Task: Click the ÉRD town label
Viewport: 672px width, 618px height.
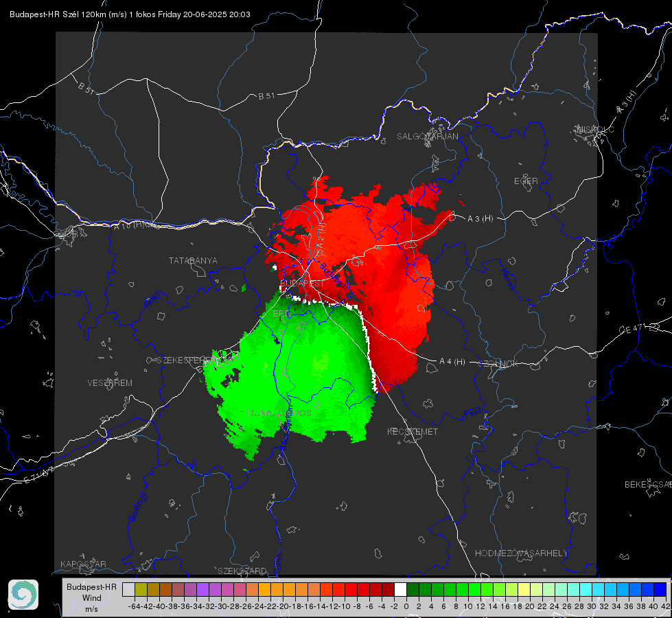Action: [x=281, y=314]
